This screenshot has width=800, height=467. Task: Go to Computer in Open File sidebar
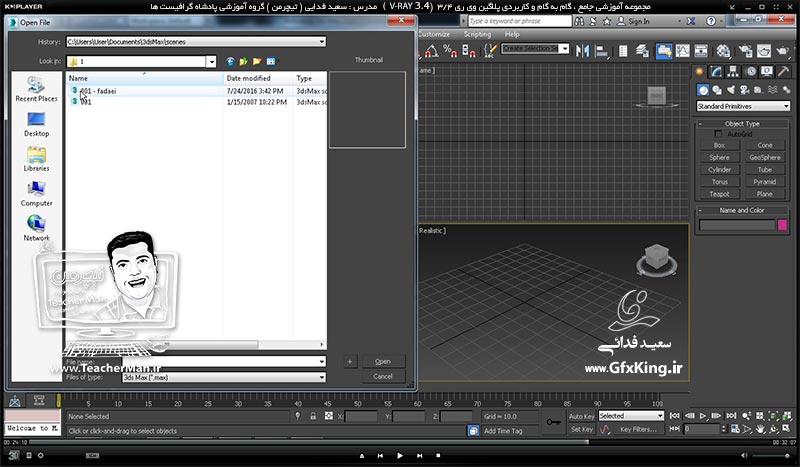pos(36,193)
